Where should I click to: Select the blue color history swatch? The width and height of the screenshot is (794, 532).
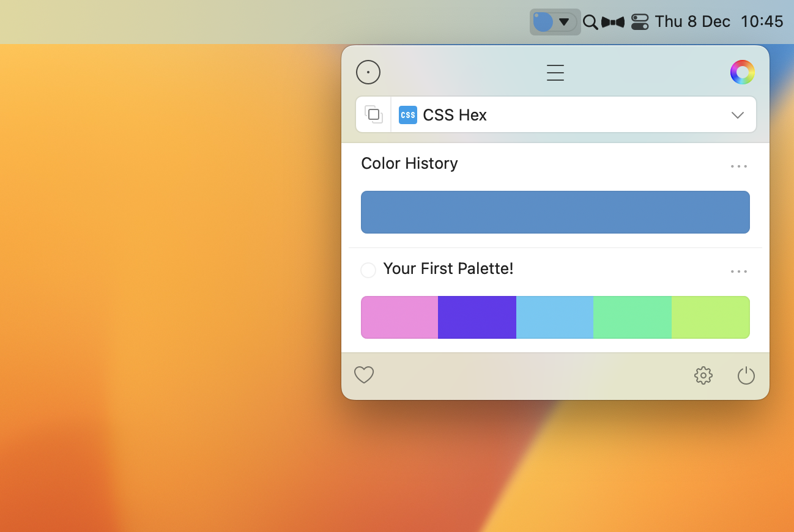[555, 212]
